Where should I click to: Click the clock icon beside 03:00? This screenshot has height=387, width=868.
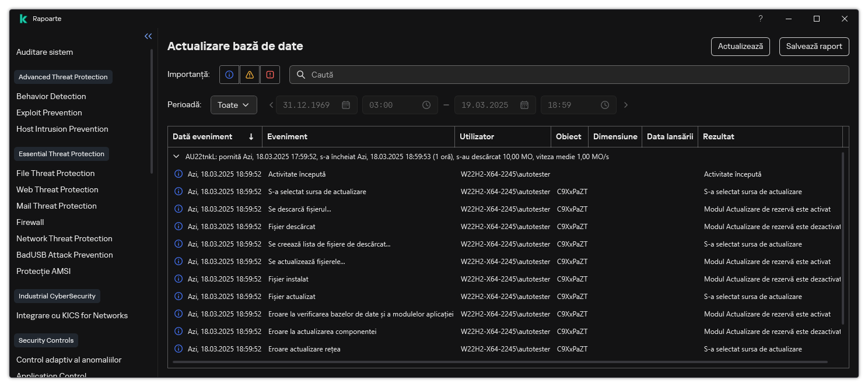(x=426, y=105)
